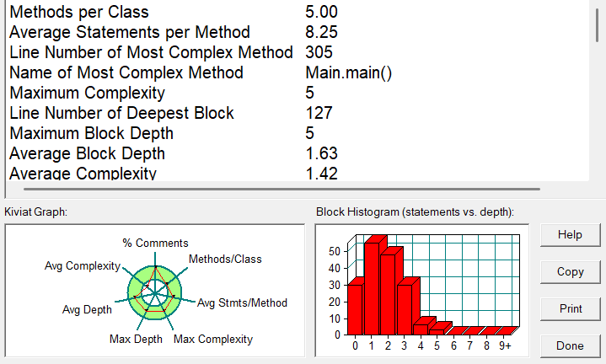Select the 'Average Complexity' label
The width and height of the screenshot is (606, 364).
pos(83,173)
